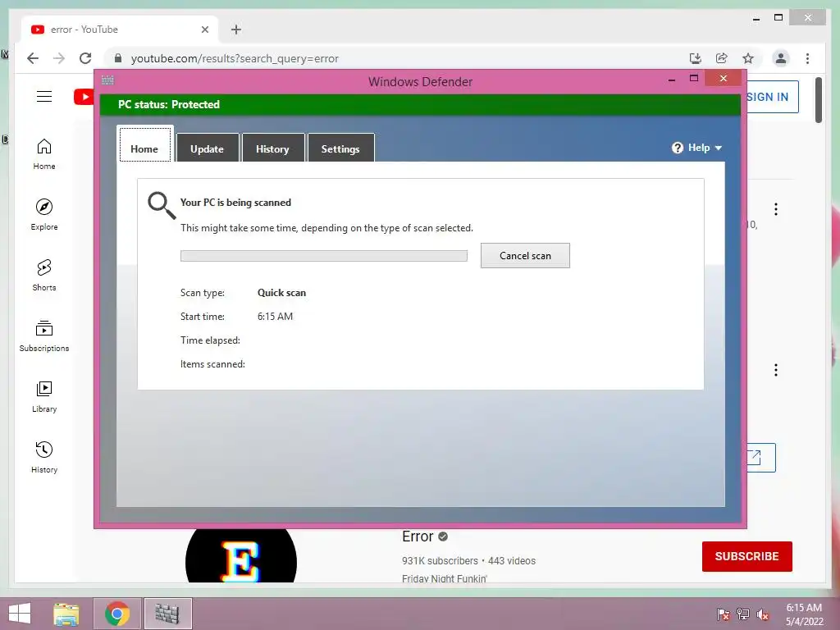Click the Quick scan text value
This screenshot has height=630, width=840.
point(282,293)
